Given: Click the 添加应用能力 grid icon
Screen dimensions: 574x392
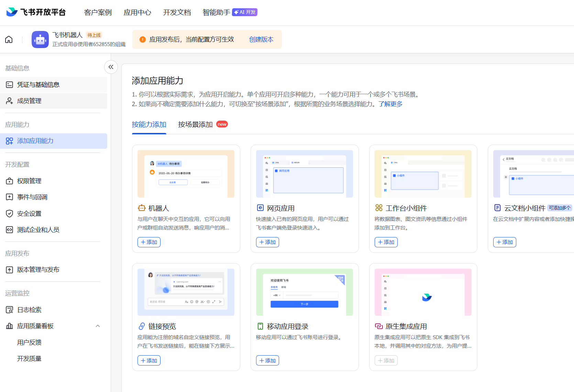Looking at the screenshot, I should point(10,141).
